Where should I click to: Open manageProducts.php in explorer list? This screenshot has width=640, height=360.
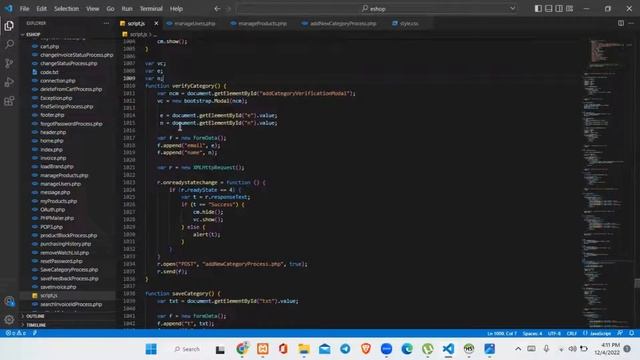point(64,175)
